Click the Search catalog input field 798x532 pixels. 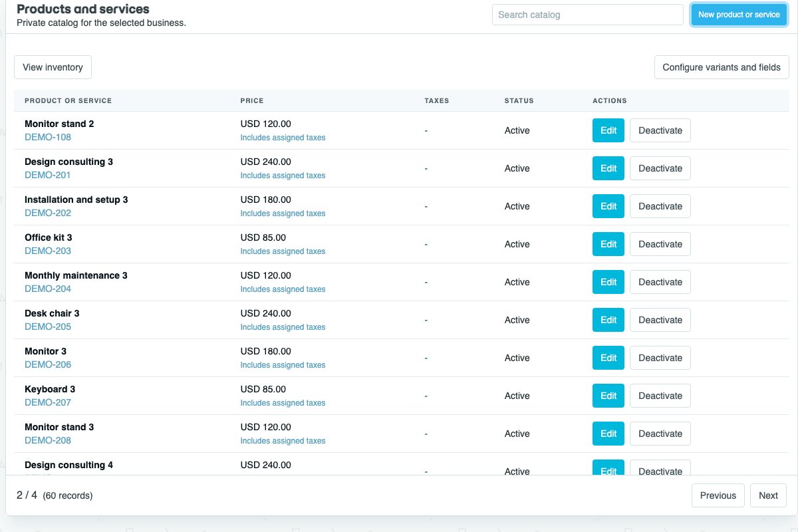coord(588,15)
